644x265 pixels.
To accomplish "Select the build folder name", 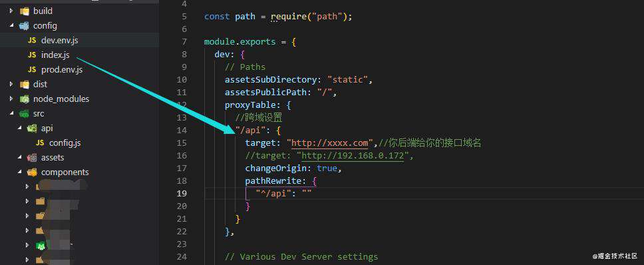I will (x=43, y=11).
